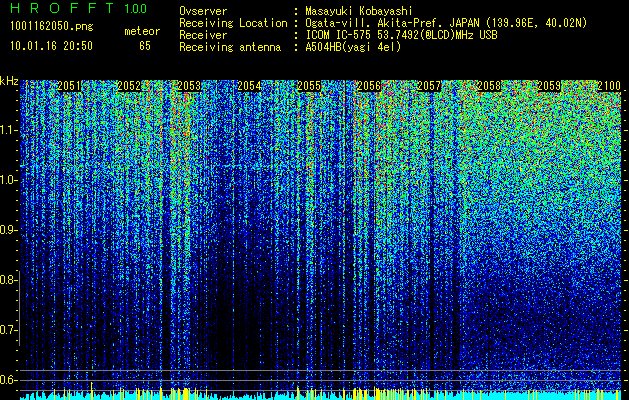The width and height of the screenshot is (629, 400).
Task: Click the 2053 time marker
Action: pos(189,86)
